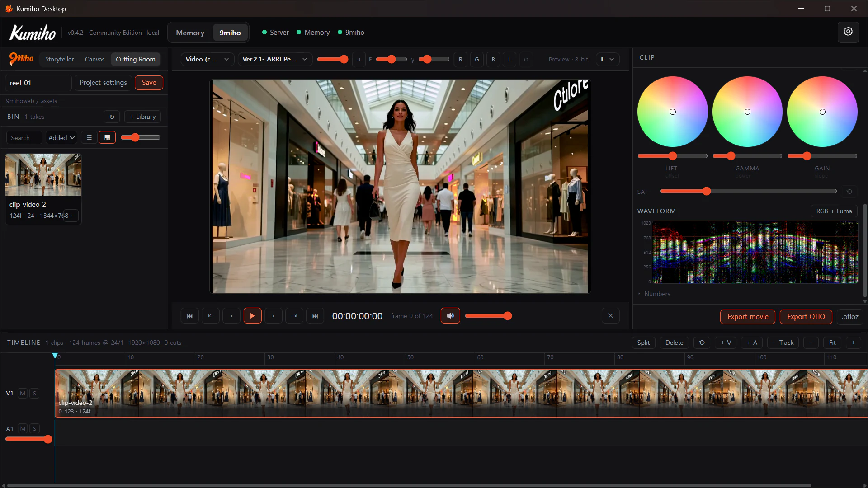Jump to last frame of clip
The height and width of the screenshot is (488, 868).
click(315, 316)
